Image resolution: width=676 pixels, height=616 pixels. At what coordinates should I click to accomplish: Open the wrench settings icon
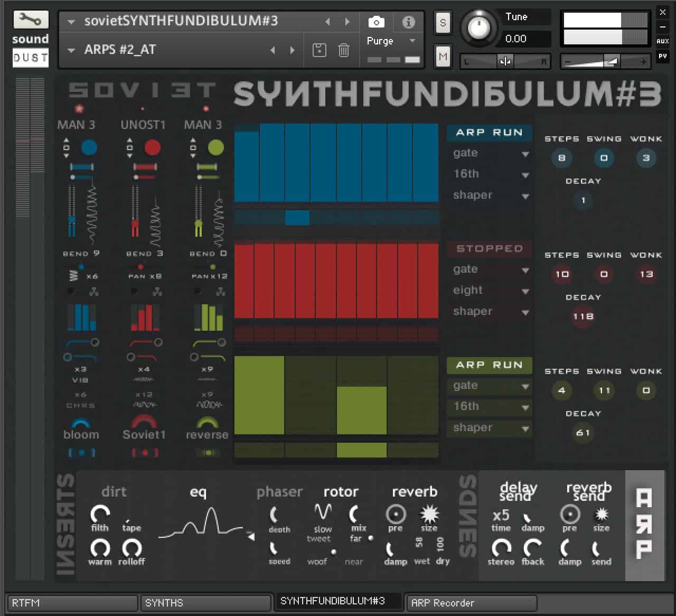coord(31,21)
